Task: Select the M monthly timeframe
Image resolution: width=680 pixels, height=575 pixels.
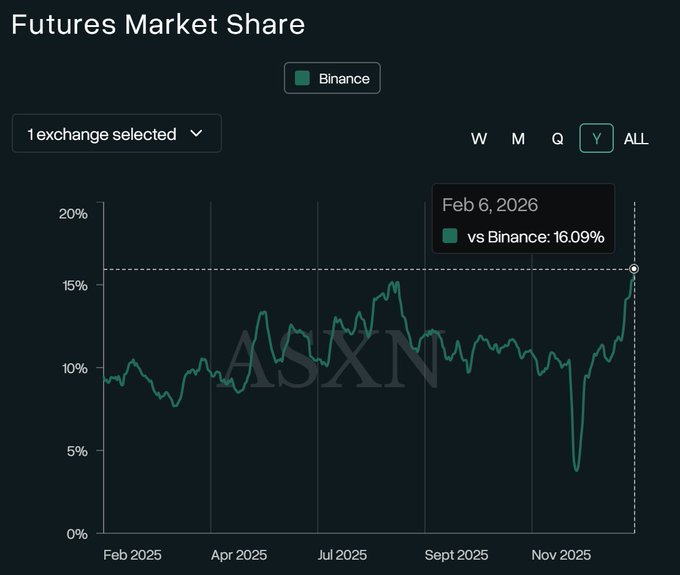Action: click(518, 139)
